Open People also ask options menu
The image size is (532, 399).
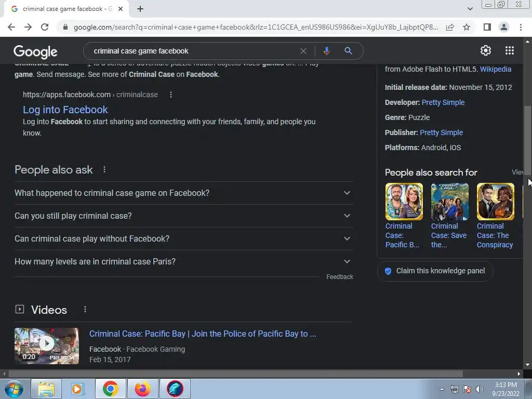coord(104,169)
